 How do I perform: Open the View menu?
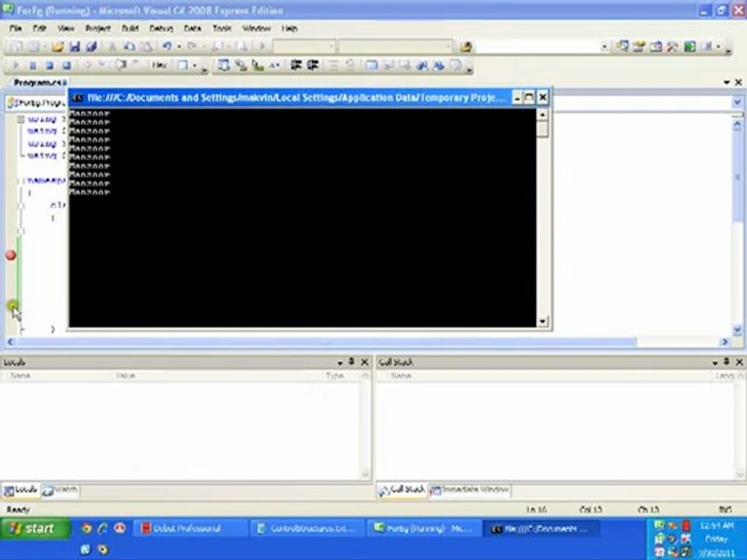(x=65, y=29)
